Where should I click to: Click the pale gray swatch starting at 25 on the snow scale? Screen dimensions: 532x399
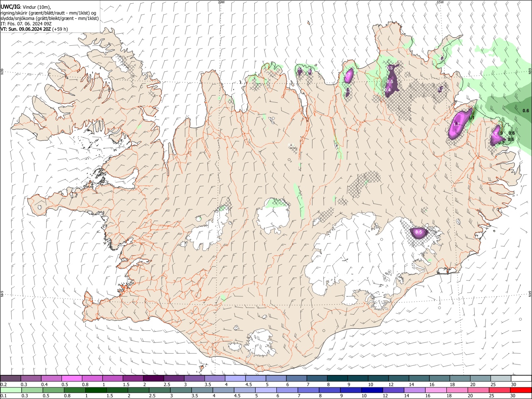tap(501, 379)
